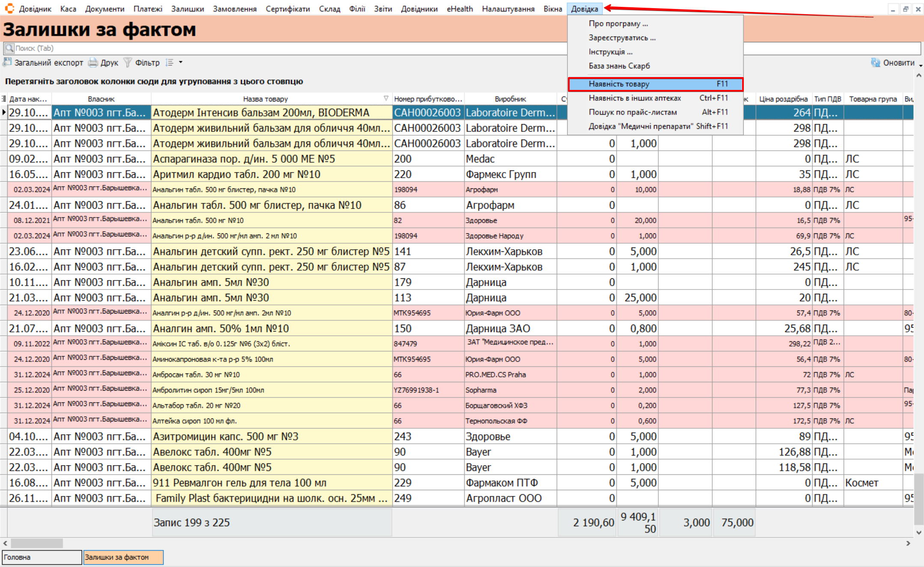Open the База знань Скарб menu item
The height and width of the screenshot is (567, 924).
(619, 66)
